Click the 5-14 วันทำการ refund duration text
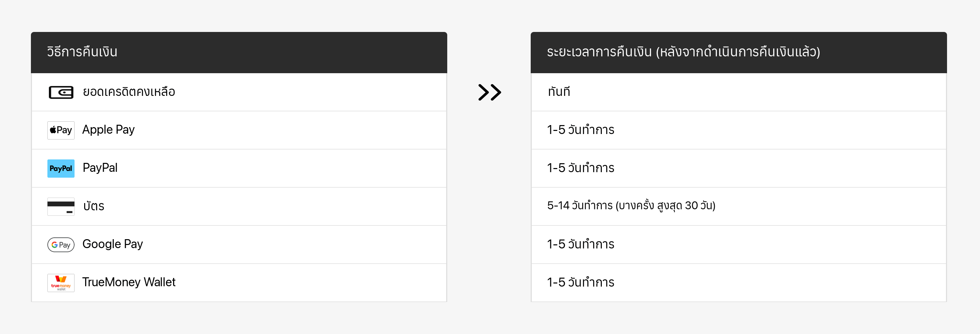This screenshot has width=980, height=334. pos(631,206)
